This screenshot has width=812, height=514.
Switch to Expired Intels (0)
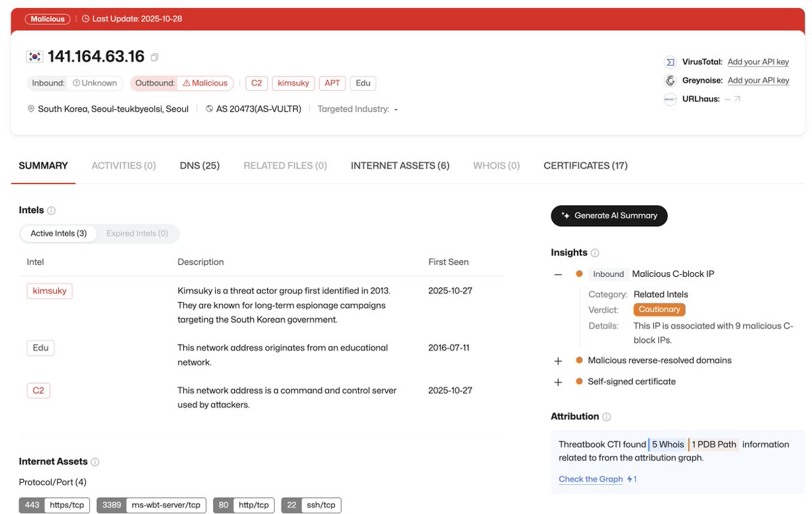click(137, 233)
